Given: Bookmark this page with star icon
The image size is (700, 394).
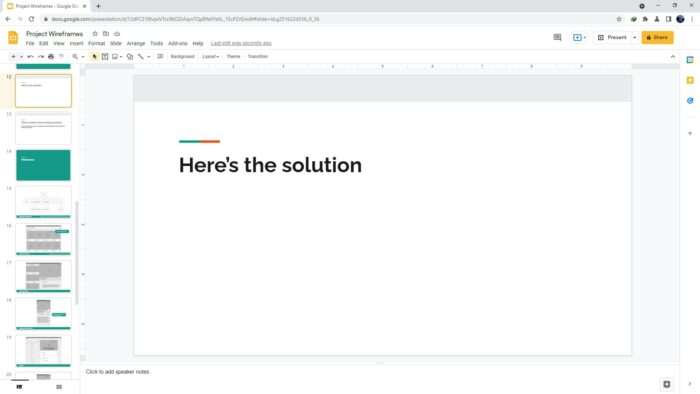Looking at the screenshot, I should coord(619,19).
